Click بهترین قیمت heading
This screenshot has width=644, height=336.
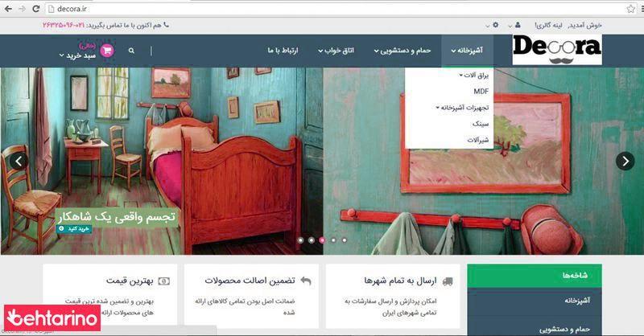coord(130,281)
